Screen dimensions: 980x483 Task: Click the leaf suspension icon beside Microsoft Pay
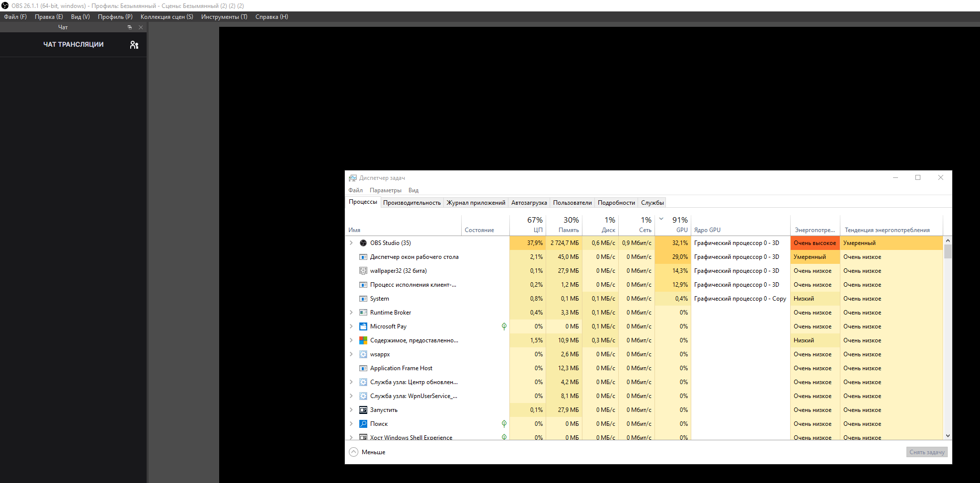coord(504,326)
